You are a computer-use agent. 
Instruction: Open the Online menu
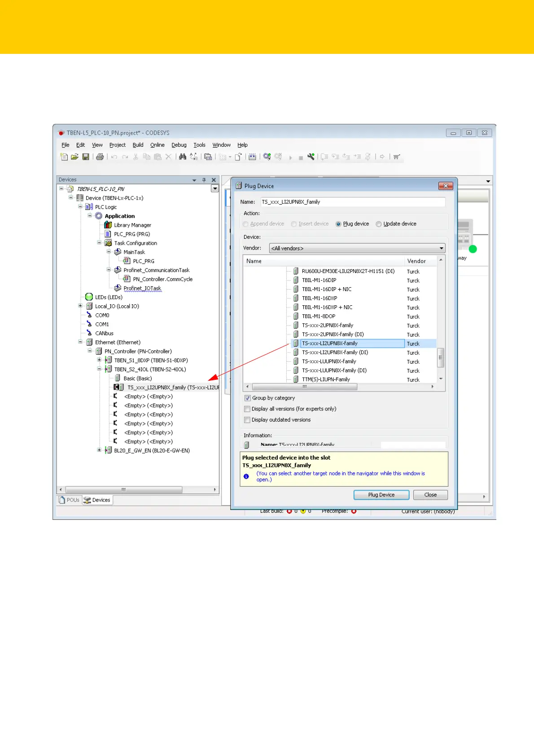[158, 145]
